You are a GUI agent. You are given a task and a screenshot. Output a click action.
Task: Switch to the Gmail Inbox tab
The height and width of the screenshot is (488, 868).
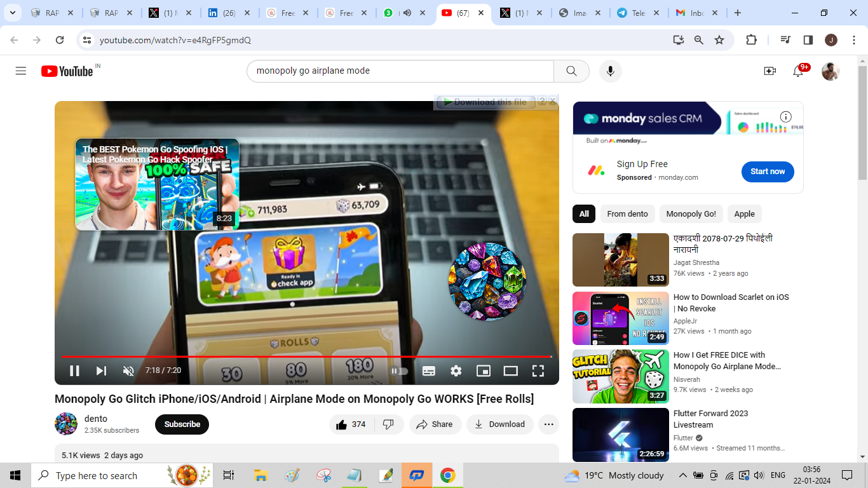click(x=696, y=13)
